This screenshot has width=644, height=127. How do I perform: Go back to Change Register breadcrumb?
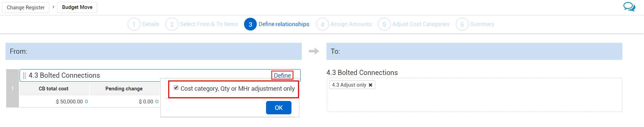[26, 7]
